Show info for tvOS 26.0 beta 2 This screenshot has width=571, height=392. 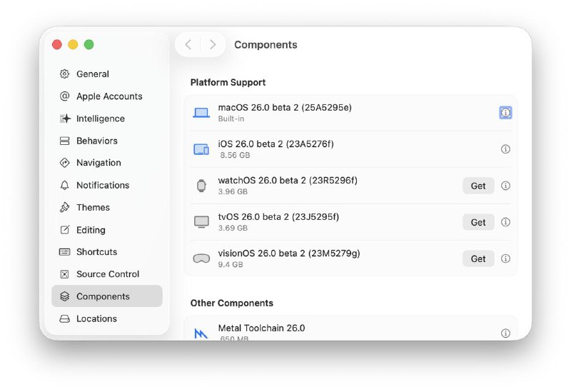click(505, 222)
